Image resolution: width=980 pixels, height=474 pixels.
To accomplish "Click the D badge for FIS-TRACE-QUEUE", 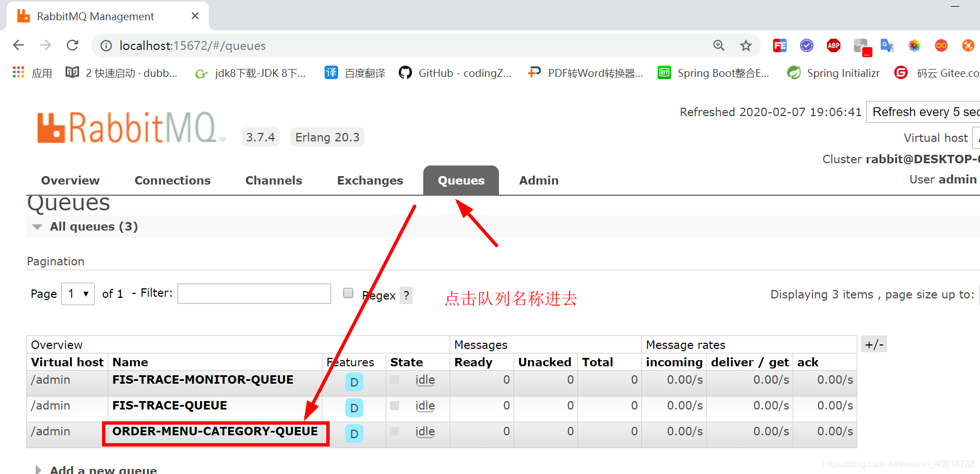I will click(354, 408).
